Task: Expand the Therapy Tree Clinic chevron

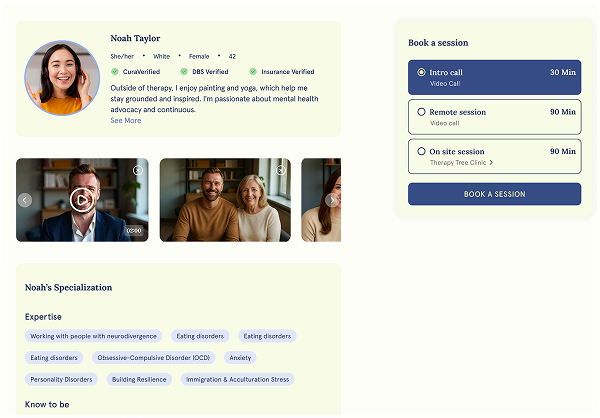Action: [491, 163]
